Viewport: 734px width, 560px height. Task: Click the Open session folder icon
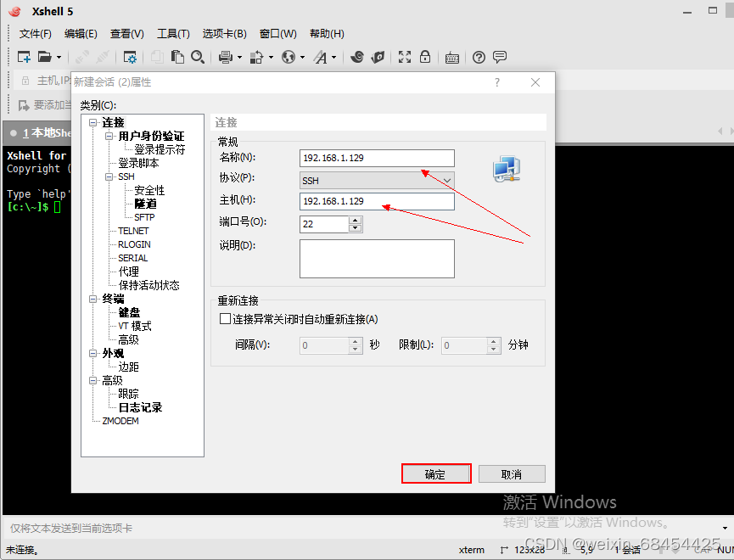pos(44,57)
